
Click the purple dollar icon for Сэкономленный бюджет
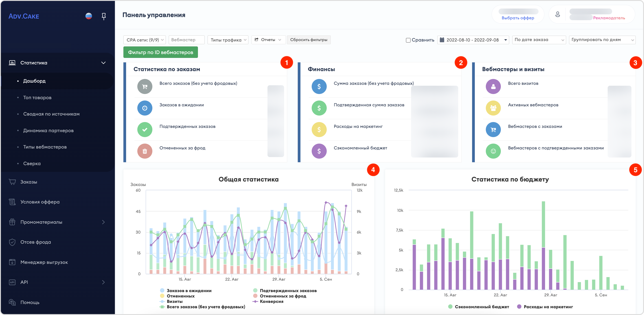tap(319, 151)
